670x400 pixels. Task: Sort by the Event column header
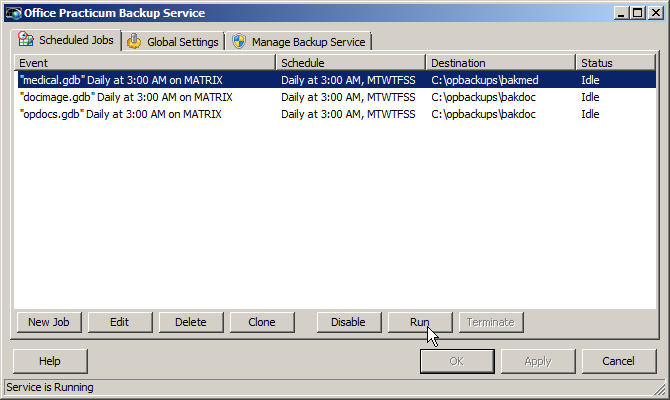(145, 63)
